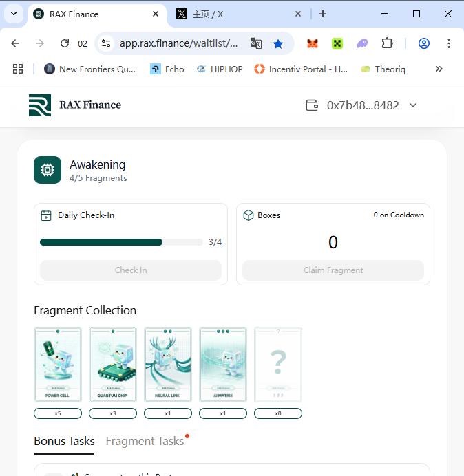The height and width of the screenshot is (476, 464).
Task: Go forward to next page
Action: (40, 43)
